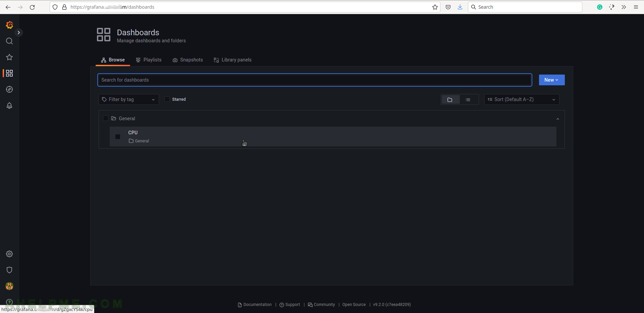Tick the General folder checkbox

(x=105, y=118)
